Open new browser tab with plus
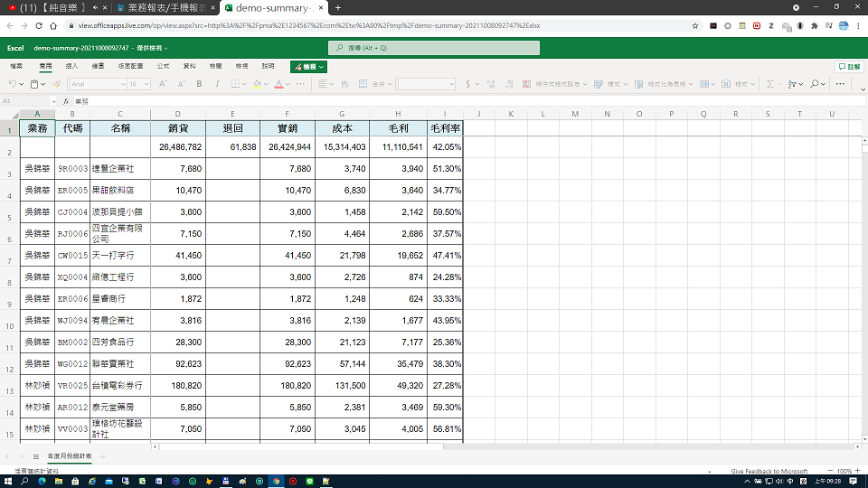The image size is (868, 488). pyautogui.click(x=337, y=8)
